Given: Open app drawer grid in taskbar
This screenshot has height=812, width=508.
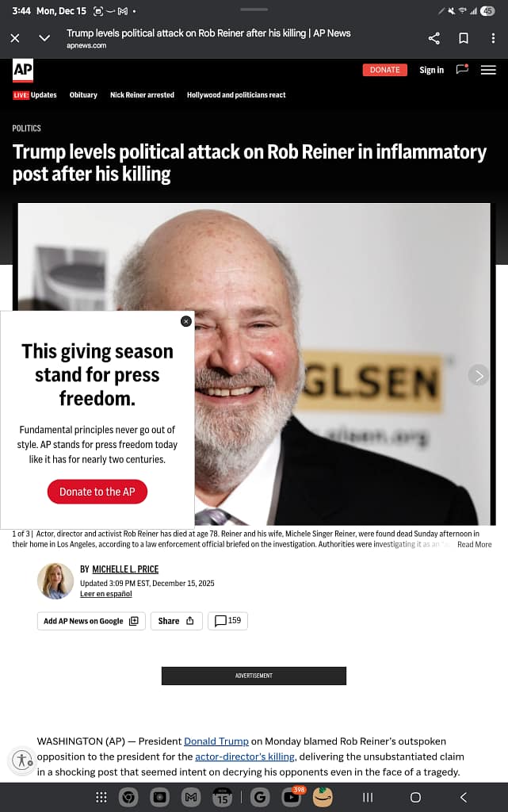Looking at the screenshot, I should pyautogui.click(x=101, y=797).
